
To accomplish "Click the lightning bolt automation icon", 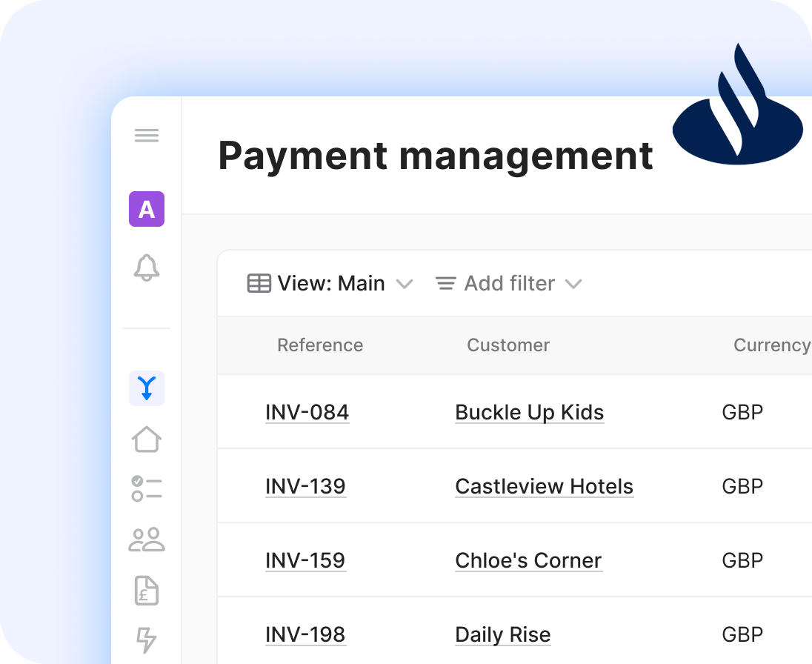I will (x=147, y=639).
